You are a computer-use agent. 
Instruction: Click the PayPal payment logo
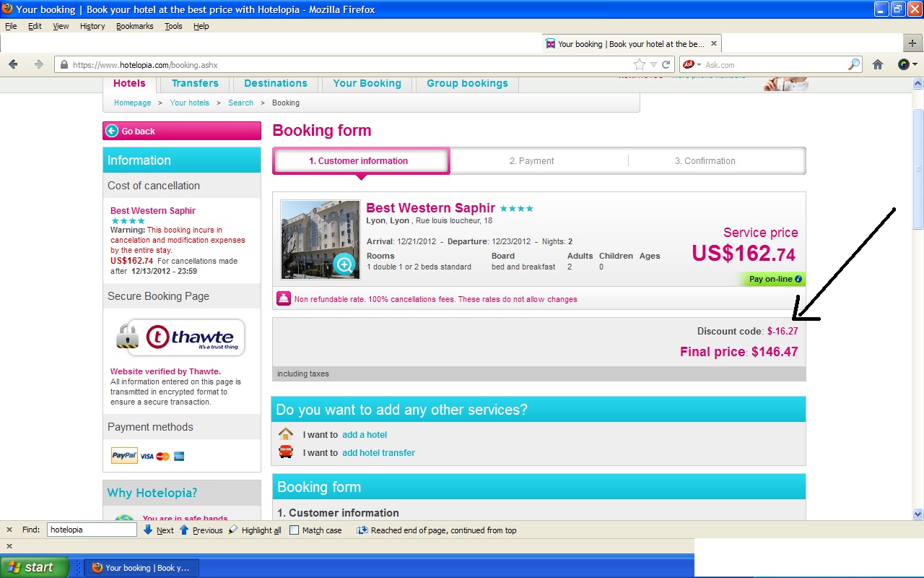click(124, 456)
